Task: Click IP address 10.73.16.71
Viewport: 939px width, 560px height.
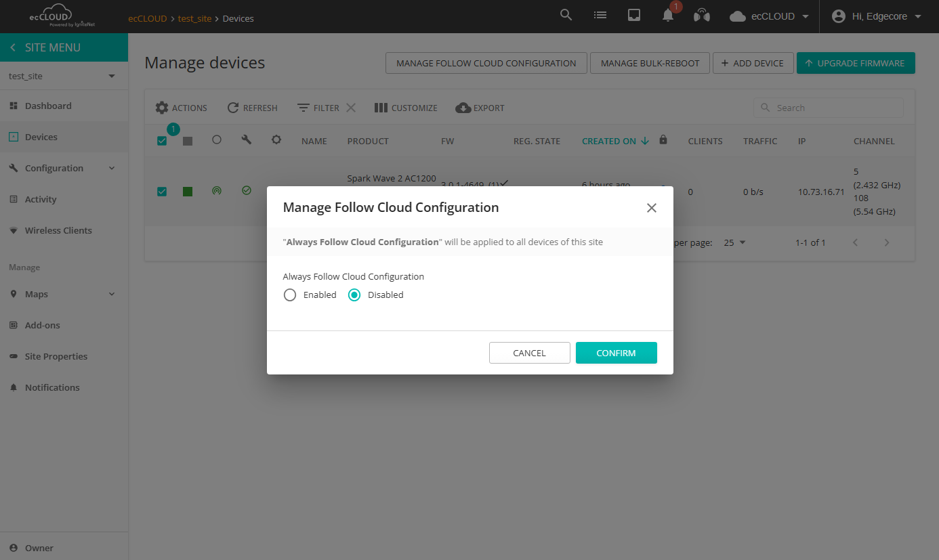Action: pos(821,192)
